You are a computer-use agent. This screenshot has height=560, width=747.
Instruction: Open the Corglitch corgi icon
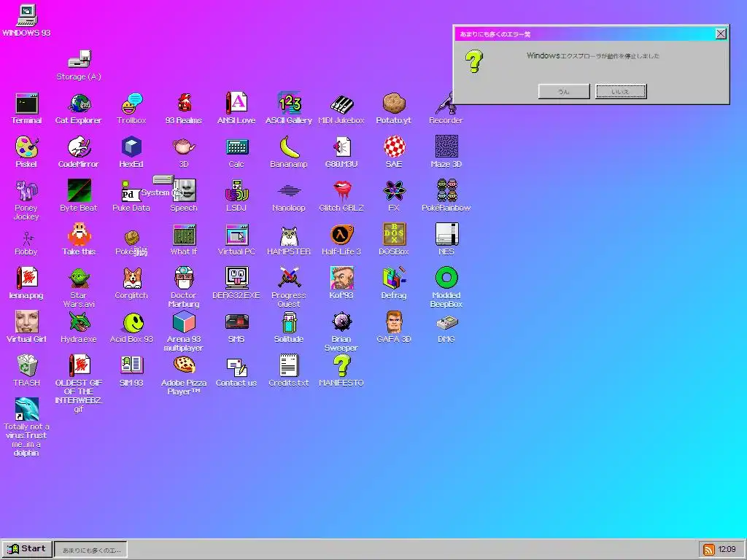[131, 279]
